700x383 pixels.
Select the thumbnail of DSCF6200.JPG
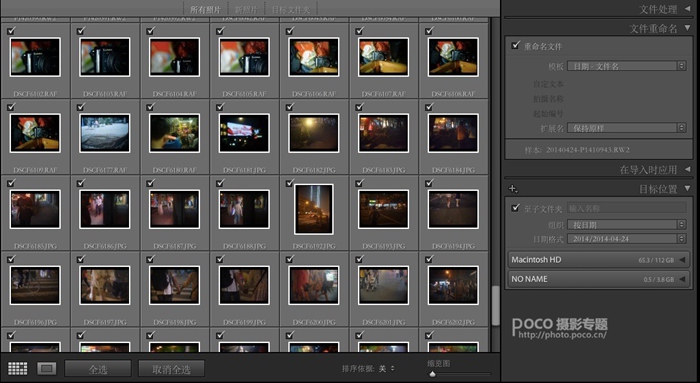(314, 285)
